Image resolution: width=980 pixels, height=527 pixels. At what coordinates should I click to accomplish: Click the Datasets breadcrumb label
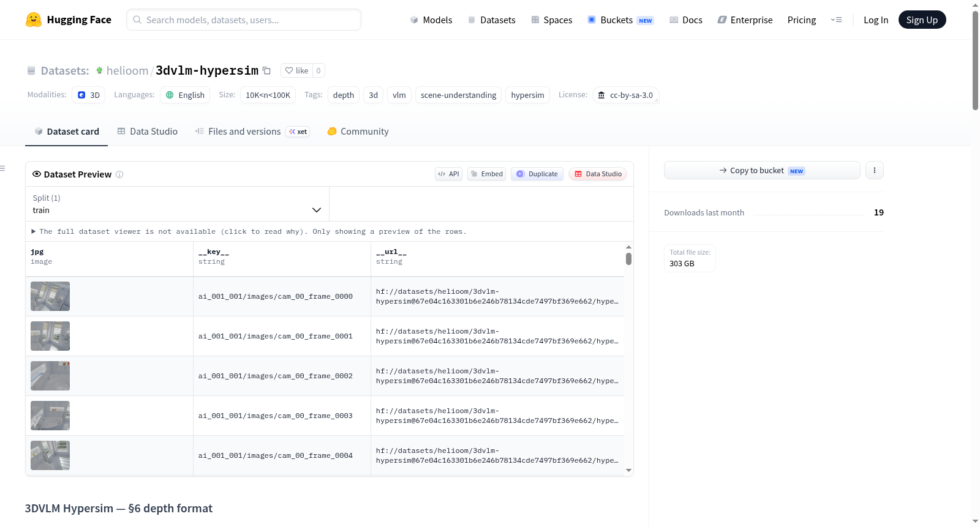point(65,70)
